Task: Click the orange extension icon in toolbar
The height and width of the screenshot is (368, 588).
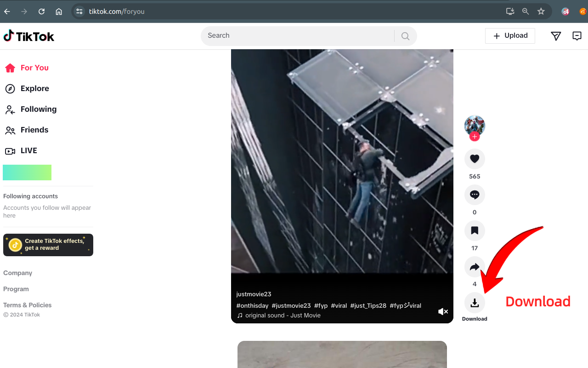Action: (x=583, y=11)
